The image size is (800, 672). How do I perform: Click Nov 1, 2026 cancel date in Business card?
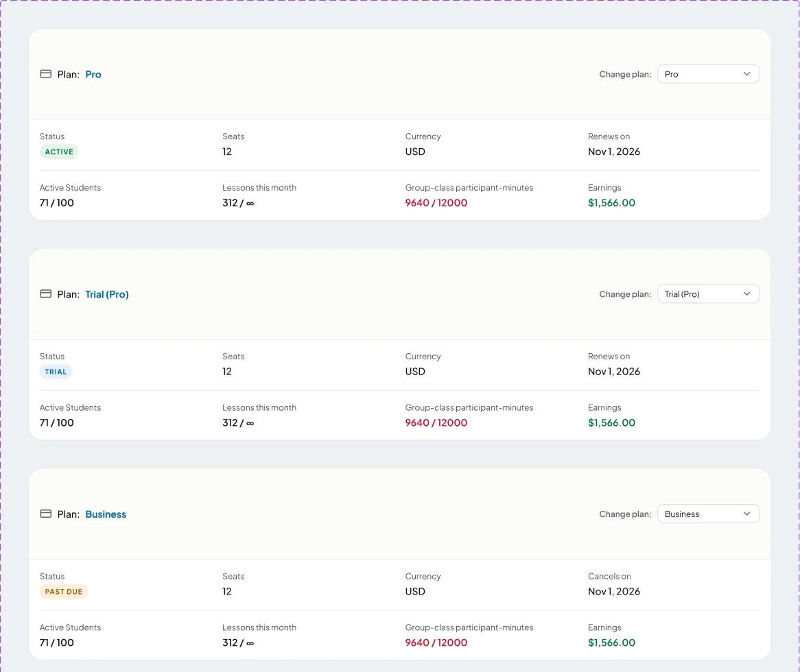614,592
